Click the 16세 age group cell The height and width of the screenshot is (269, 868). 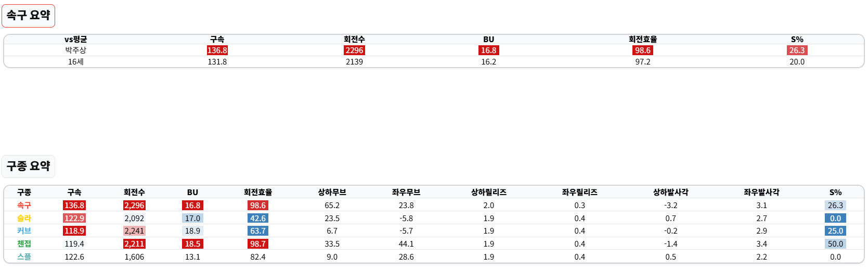click(75, 62)
